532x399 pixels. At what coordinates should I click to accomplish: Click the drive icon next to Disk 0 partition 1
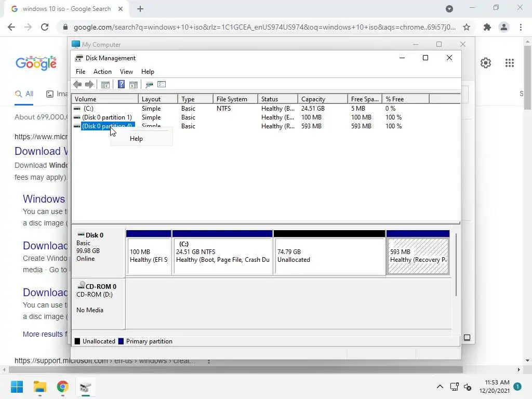(77, 117)
